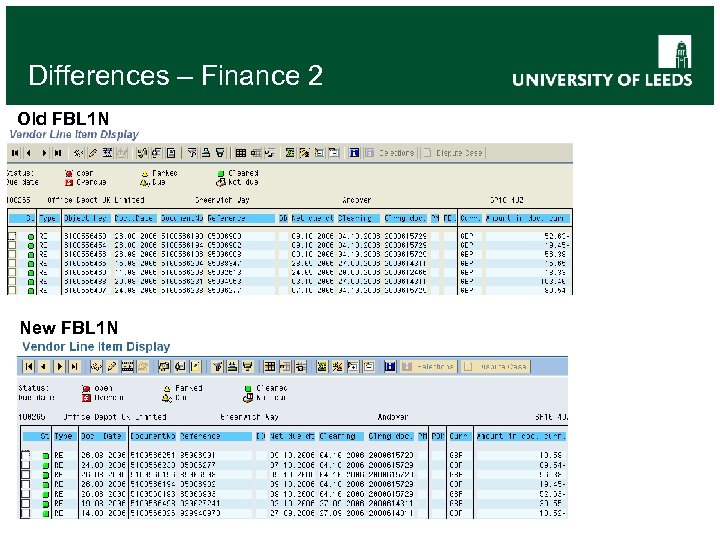This screenshot has width=720, height=540.
Task: Click the blue info icon in Old FBL1N
Action: (x=354, y=153)
